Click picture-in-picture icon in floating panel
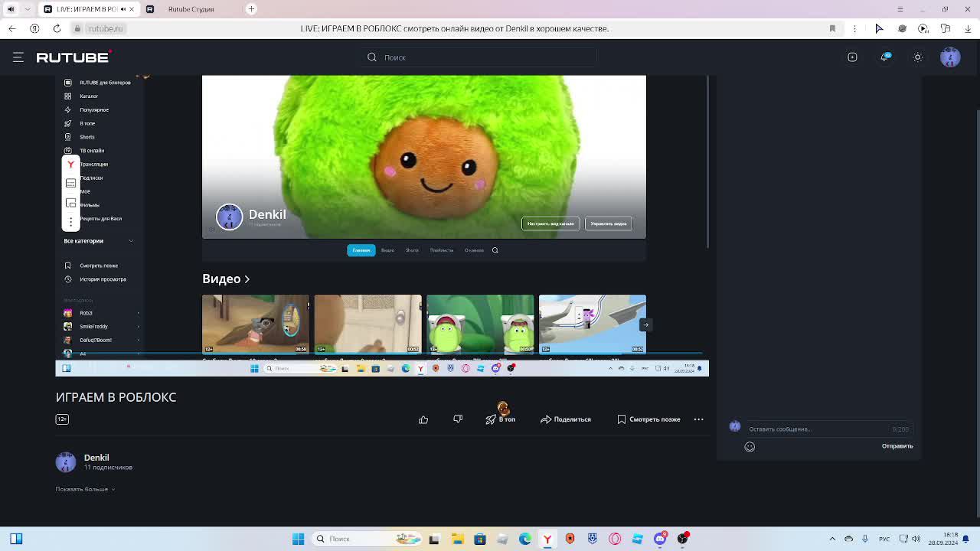Viewport: 980px width, 551px height. coord(70,202)
